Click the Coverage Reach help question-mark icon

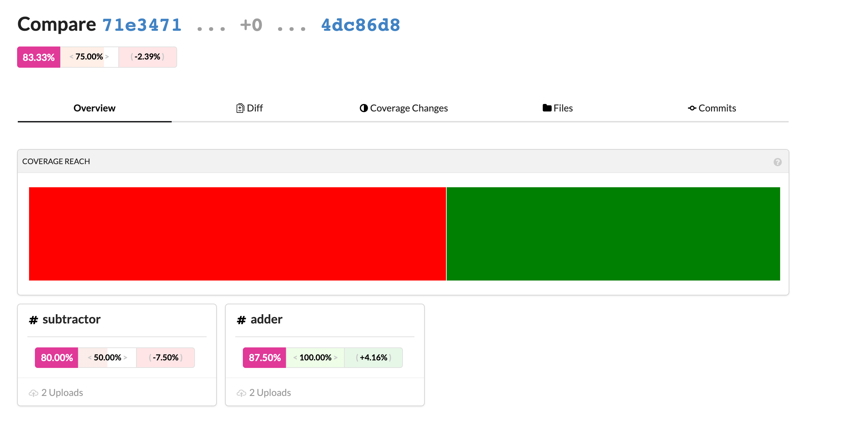coord(777,162)
